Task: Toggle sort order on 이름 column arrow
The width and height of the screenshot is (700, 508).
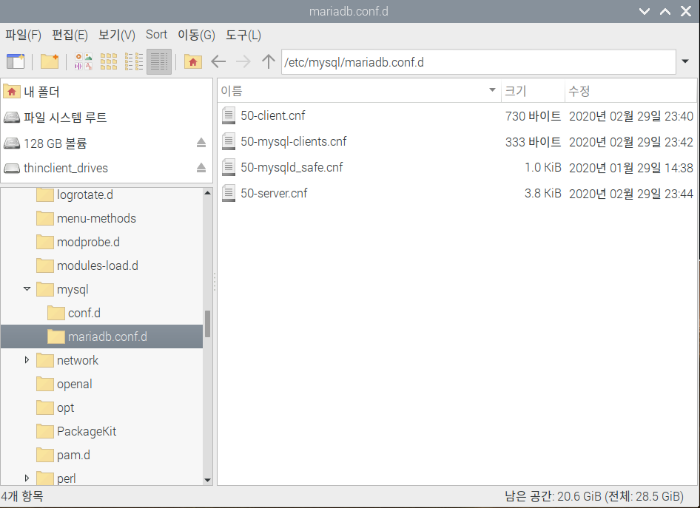Action: [492, 90]
